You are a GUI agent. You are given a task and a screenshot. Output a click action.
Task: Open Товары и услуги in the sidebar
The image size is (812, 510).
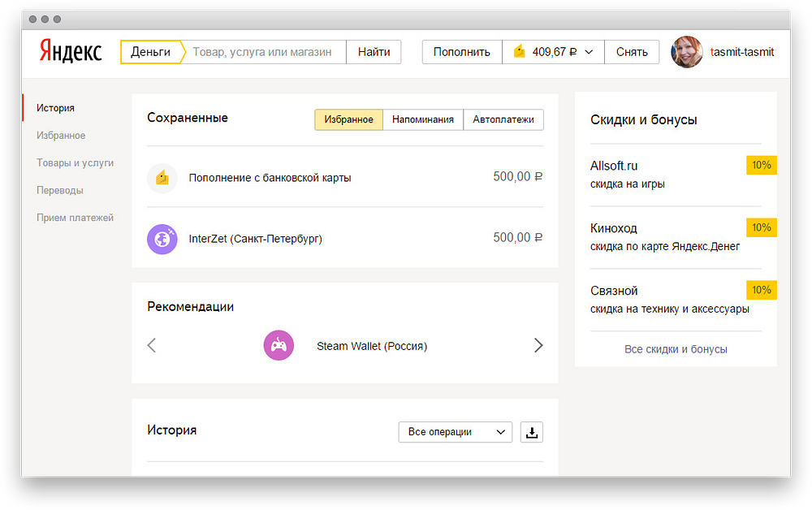click(x=75, y=162)
